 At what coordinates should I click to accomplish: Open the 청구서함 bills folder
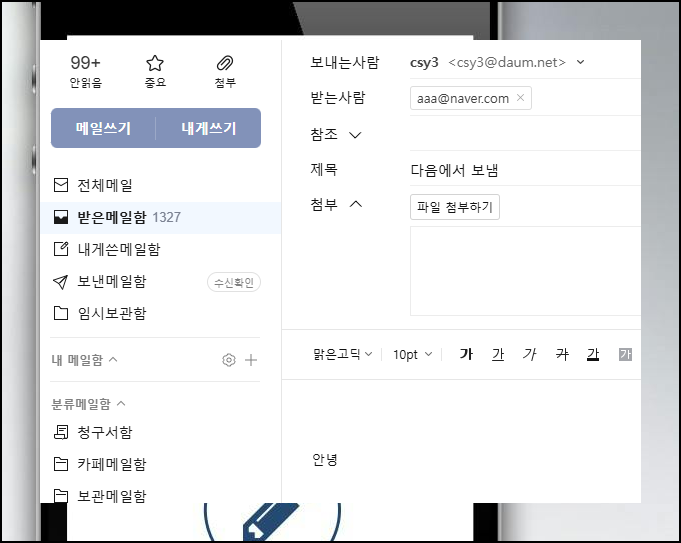coord(105,432)
